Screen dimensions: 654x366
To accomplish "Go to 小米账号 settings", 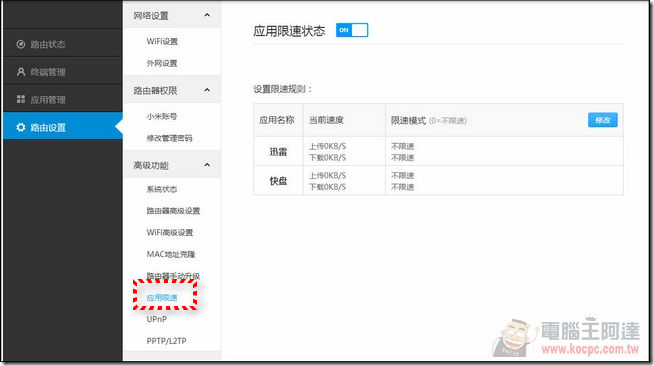I will pos(161,116).
